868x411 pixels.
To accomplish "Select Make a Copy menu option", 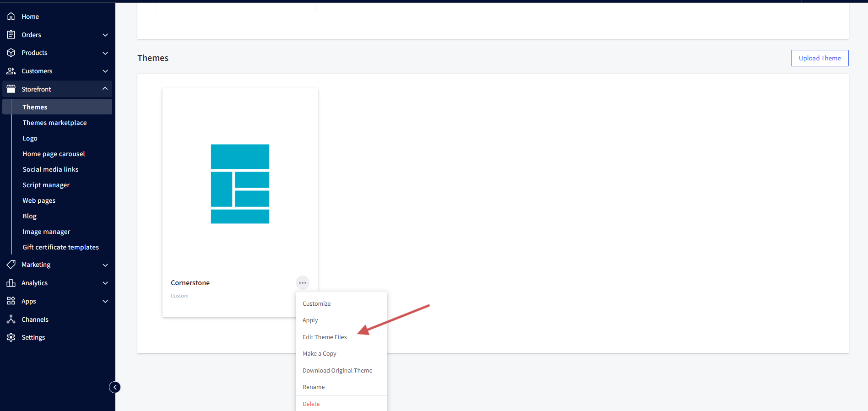I will pos(319,354).
